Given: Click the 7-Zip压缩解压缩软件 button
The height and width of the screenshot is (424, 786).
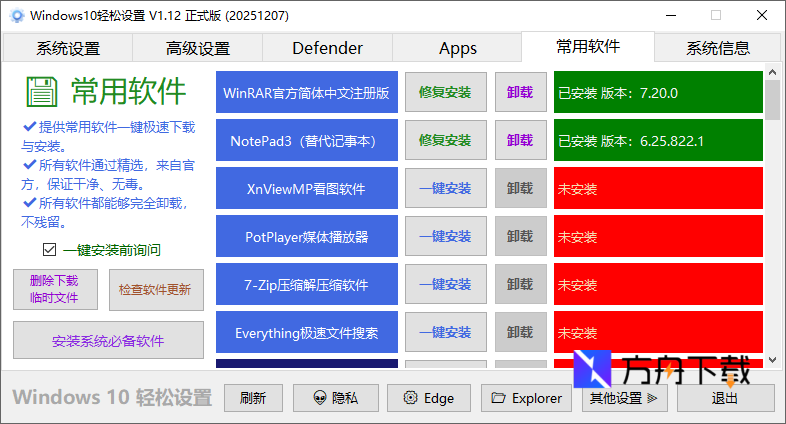Looking at the screenshot, I should point(307,285).
